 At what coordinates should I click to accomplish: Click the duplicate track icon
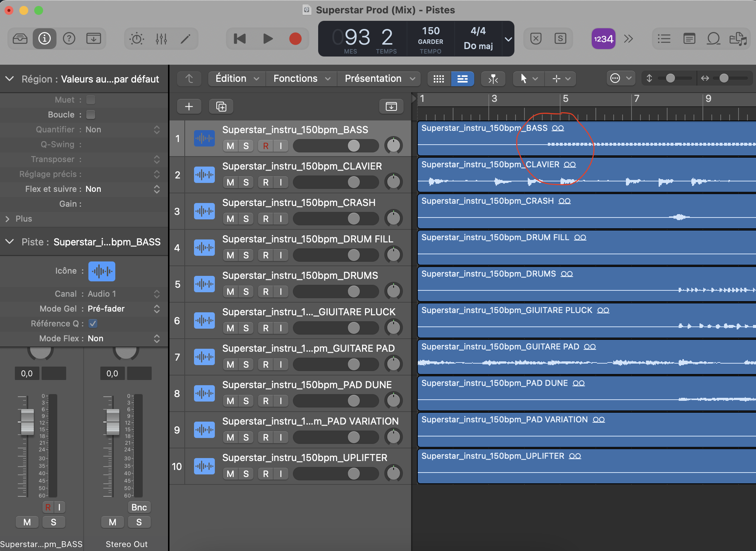pyautogui.click(x=221, y=106)
